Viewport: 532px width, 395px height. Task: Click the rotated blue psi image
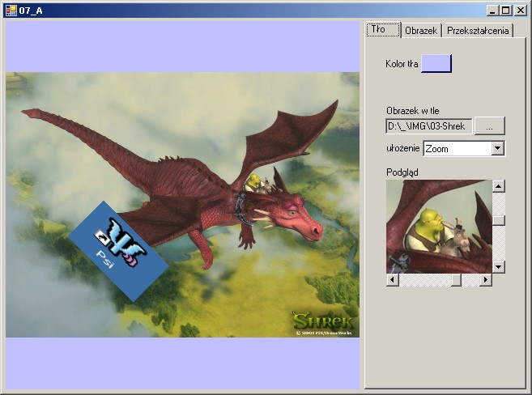click(x=118, y=251)
